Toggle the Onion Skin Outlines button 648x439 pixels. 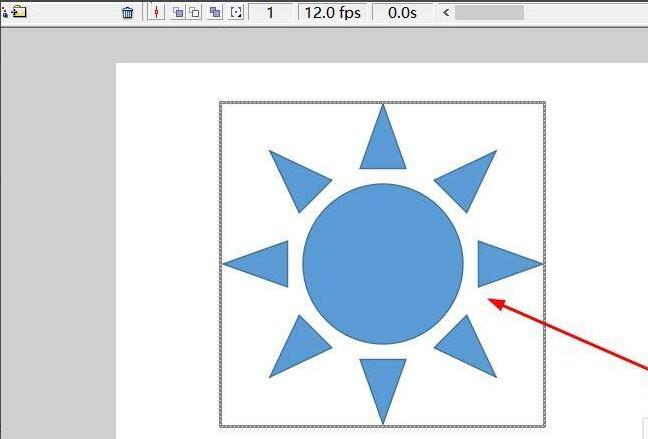[195, 12]
